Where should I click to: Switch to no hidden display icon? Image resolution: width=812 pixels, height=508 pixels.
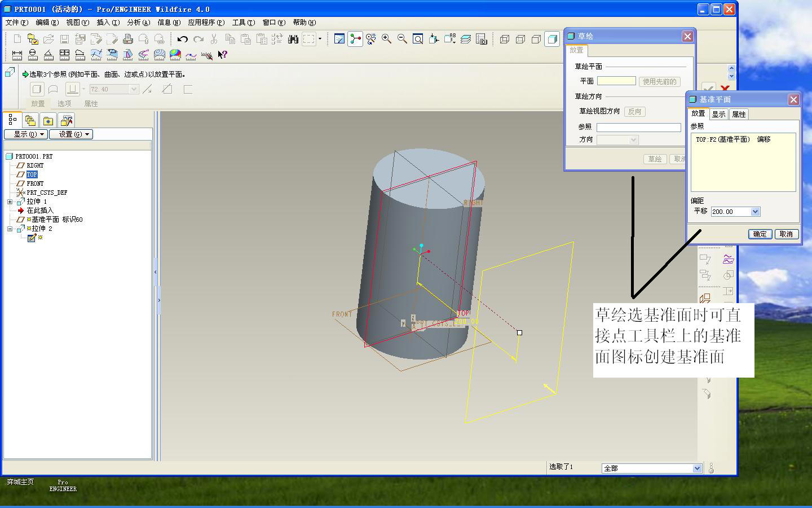(536, 39)
